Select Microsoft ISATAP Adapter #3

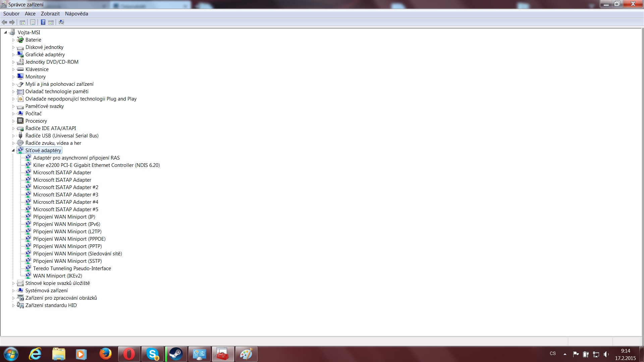click(65, 195)
